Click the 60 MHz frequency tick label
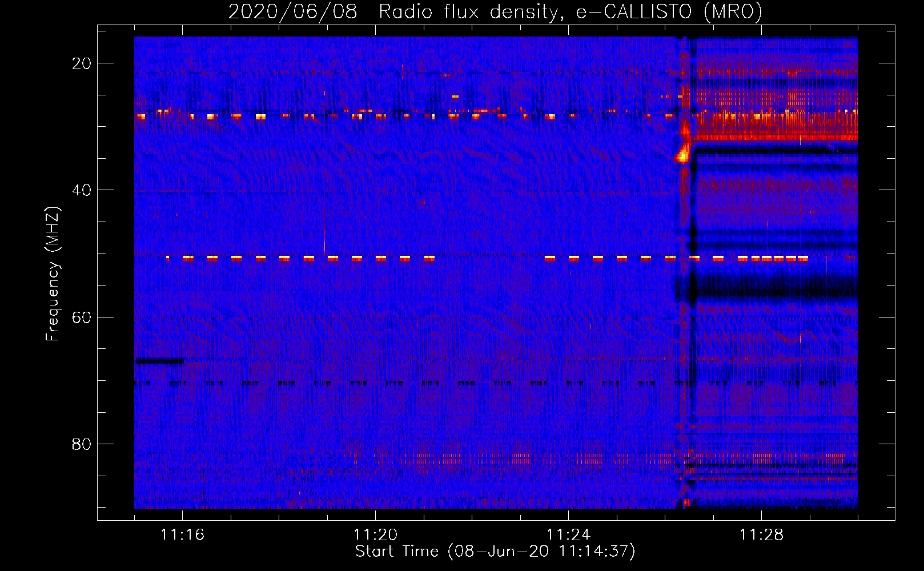 tap(82, 317)
